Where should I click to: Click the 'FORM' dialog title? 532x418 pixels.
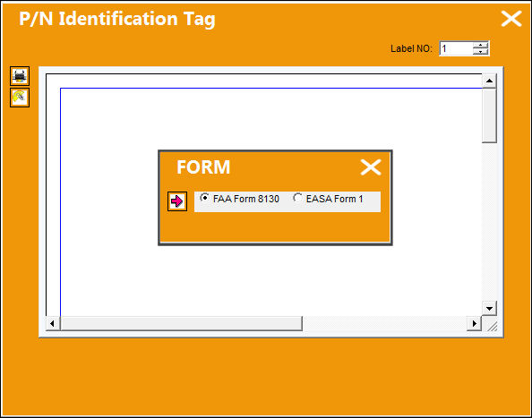tap(203, 167)
